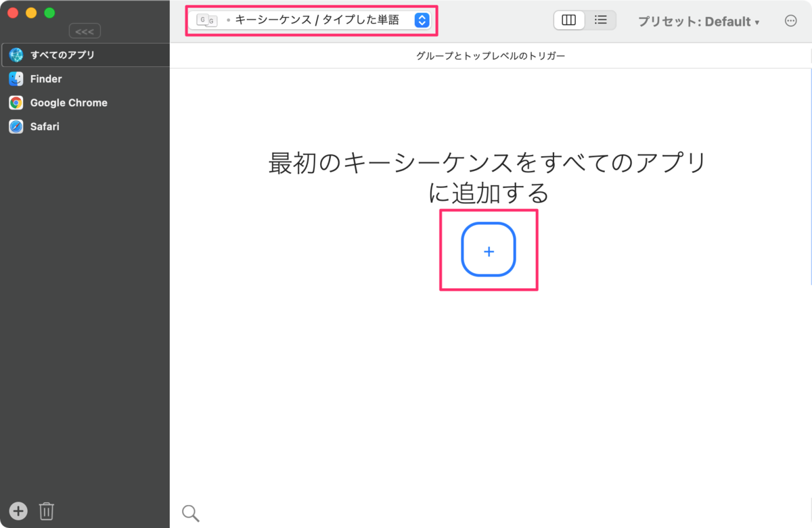The width and height of the screenshot is (812, 528).
Task: Select Google Chrome in the sidebar
Action: 68,103
